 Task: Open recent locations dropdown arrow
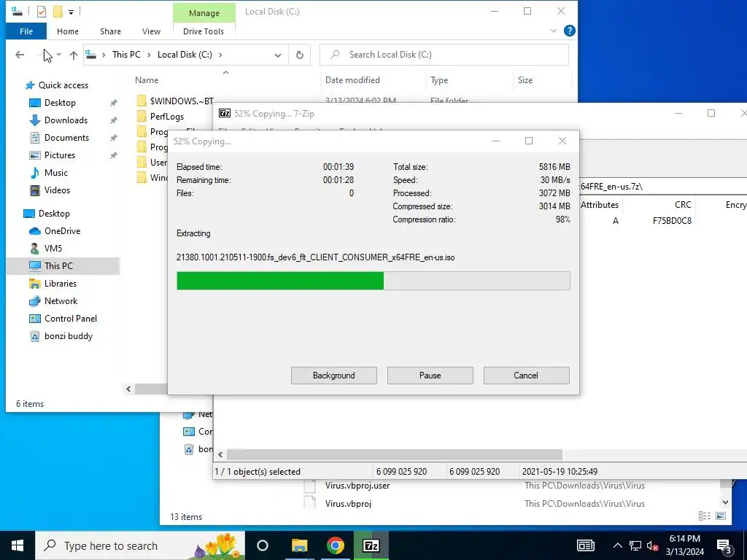[x=58, y=55]
